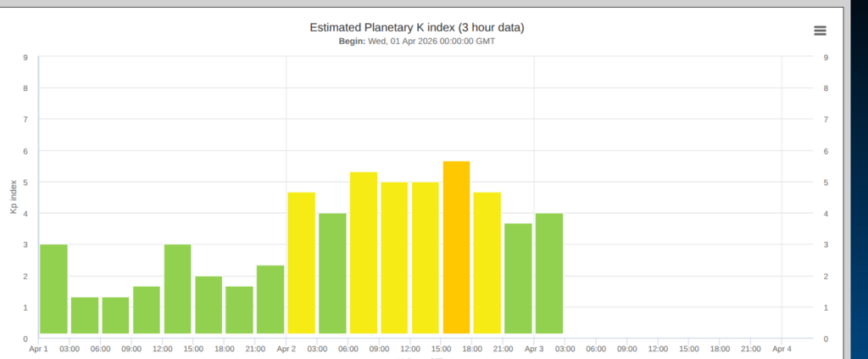The width and height of the screenshot is (868, 359).
Task: Click the last green bar starting at Apr 3
Action: pos(549,273)
